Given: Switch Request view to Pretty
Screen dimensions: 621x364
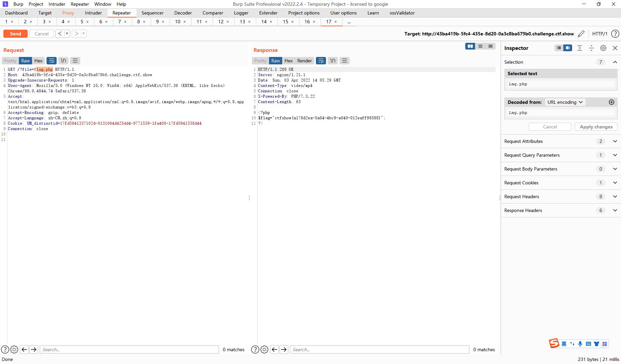Looking at the screenshot, I should [10, 61].
